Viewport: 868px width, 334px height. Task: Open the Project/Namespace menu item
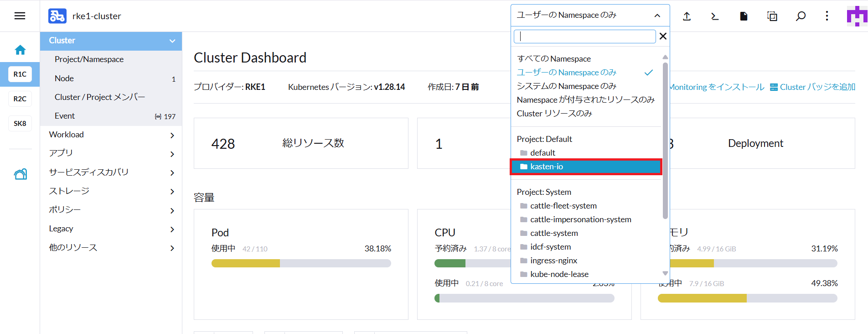tap(89, 59)
